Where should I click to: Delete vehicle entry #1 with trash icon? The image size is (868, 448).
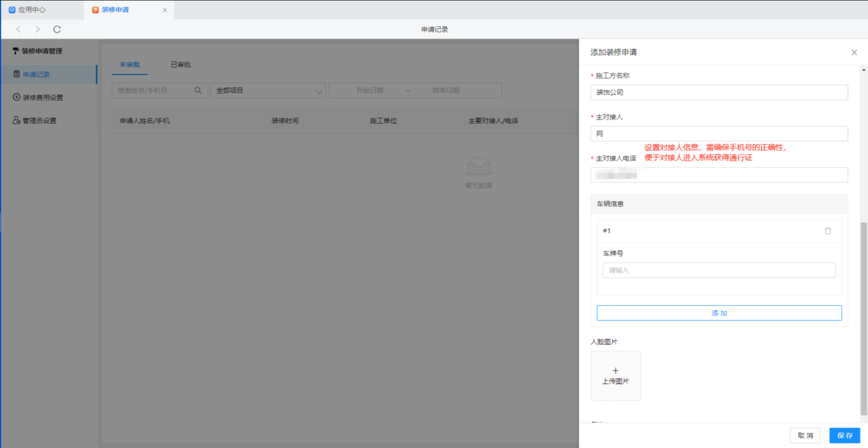[828, 231]
